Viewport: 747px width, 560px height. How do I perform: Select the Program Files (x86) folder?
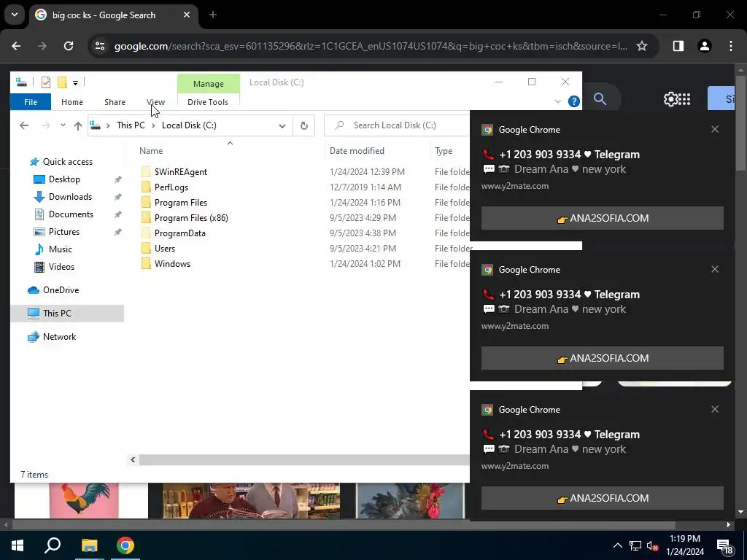coord(191,217)
